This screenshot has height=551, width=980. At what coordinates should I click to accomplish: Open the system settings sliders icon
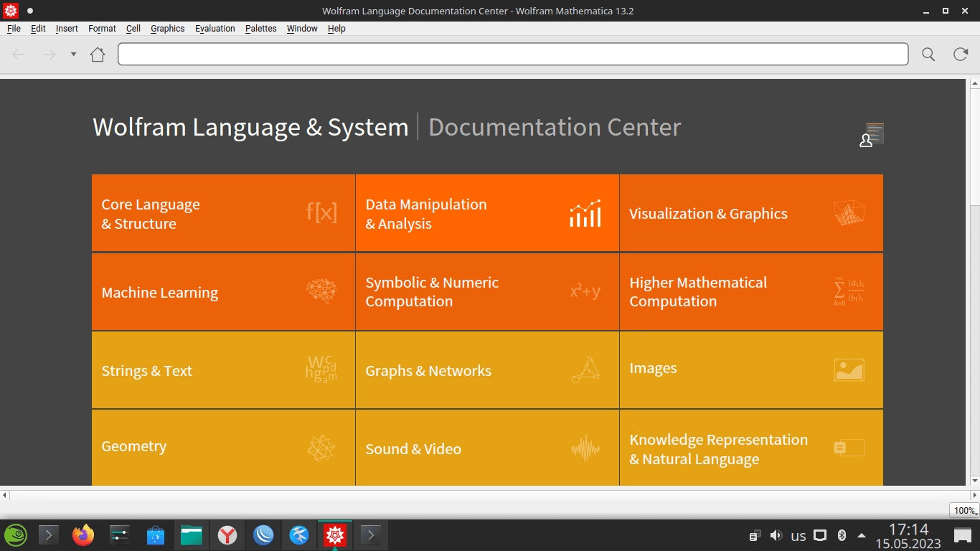[119, 535]
